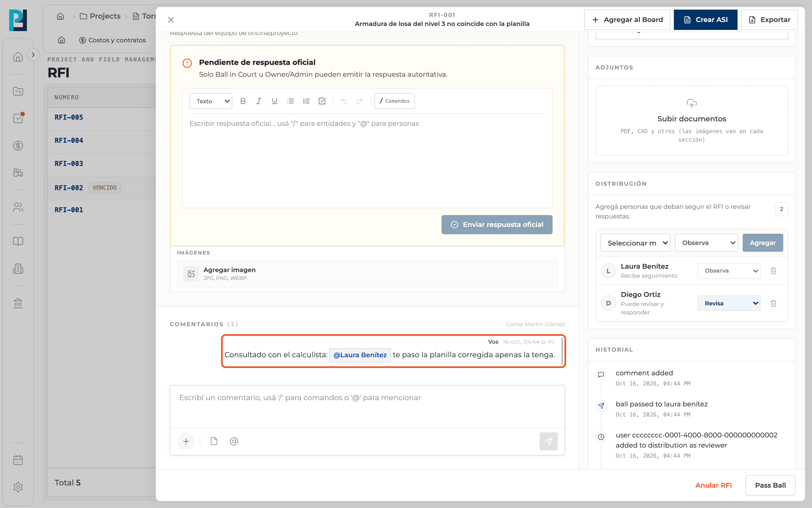The image size is (812, 508).
Task: Toggle bold formatting in response editor
Action: pos(243,101)
